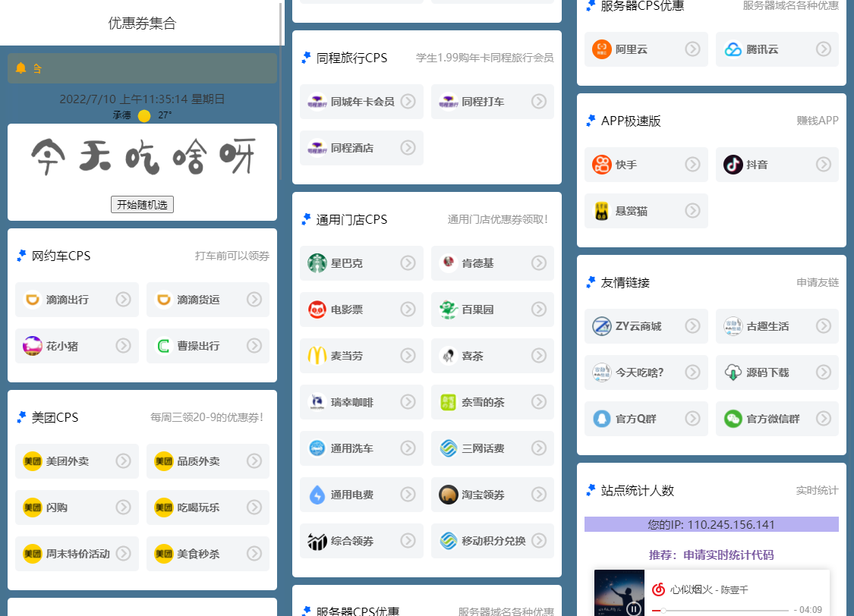854x616 pixels.
Task: Click the 承德 weather sun icon
Action: [143, 115]
